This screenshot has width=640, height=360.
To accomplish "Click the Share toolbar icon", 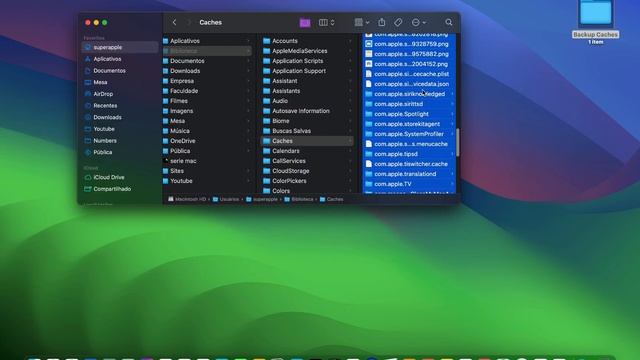I will point(382,22).
